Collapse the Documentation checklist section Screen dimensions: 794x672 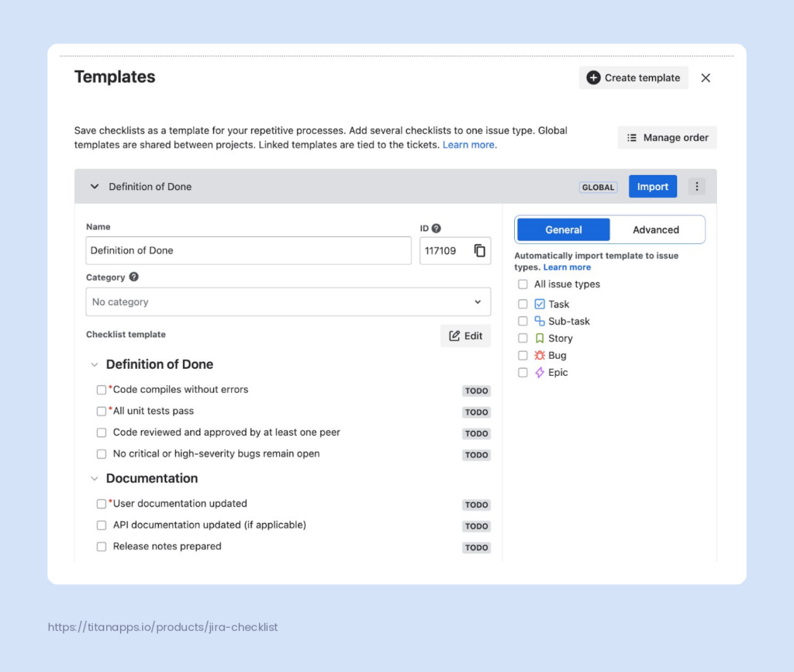95,478
